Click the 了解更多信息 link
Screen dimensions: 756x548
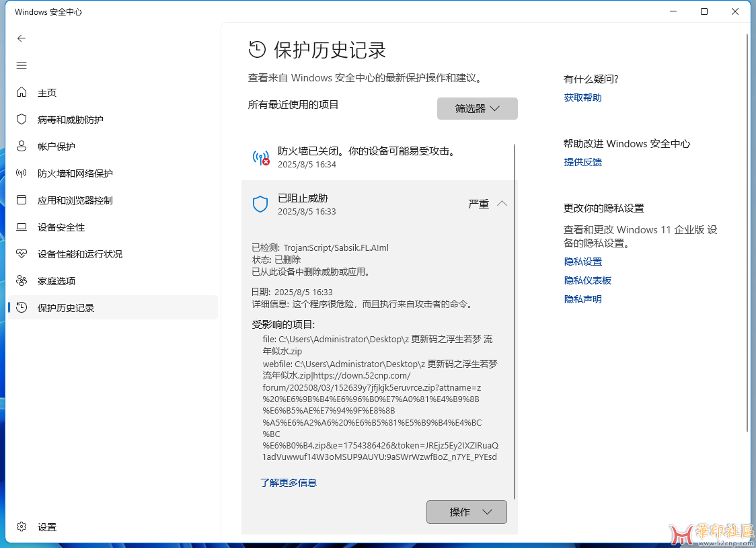pyautogui.click(x=289, y=483)
